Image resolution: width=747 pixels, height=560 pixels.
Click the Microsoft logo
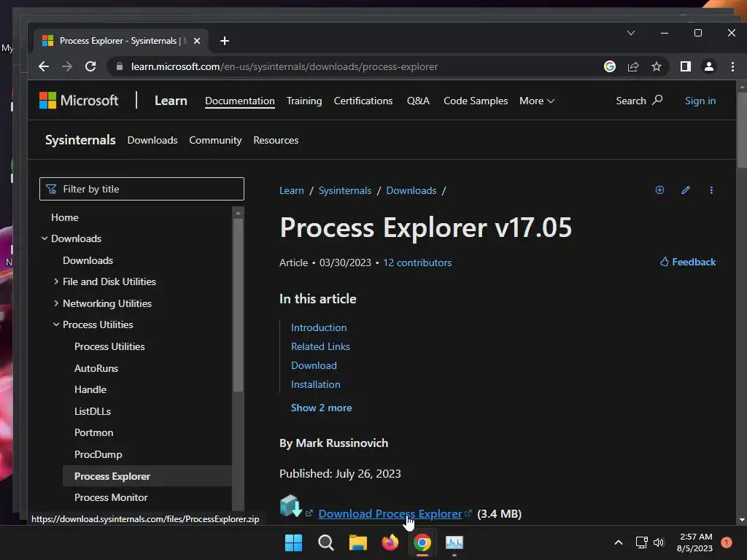(x=79, y=101)
